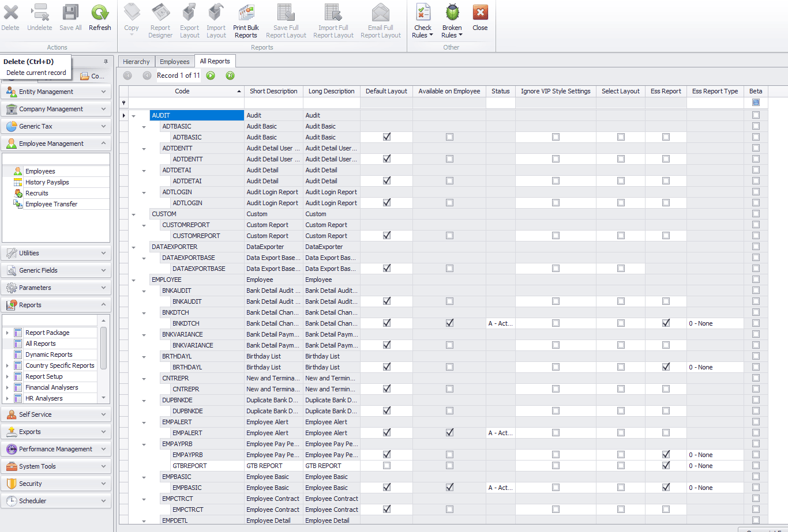Open the Broken Rules bug icon
Screen dimensions: 788x532
point(452,13)
